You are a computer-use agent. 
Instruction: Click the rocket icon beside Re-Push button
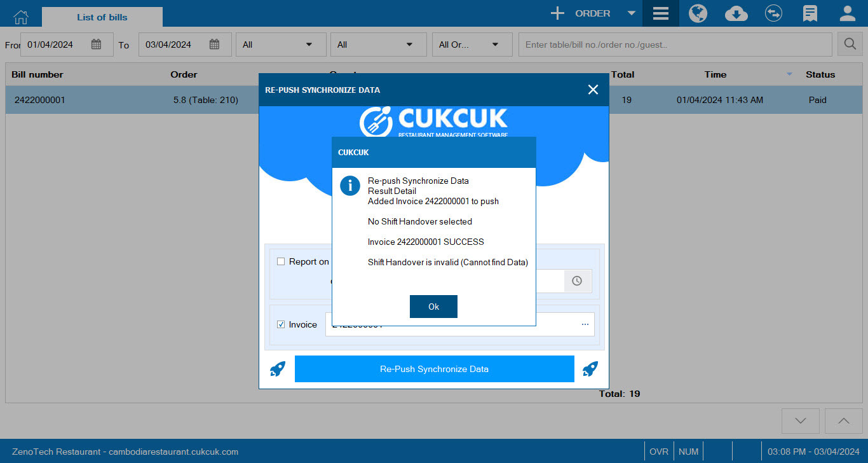(x=278, y=368)
